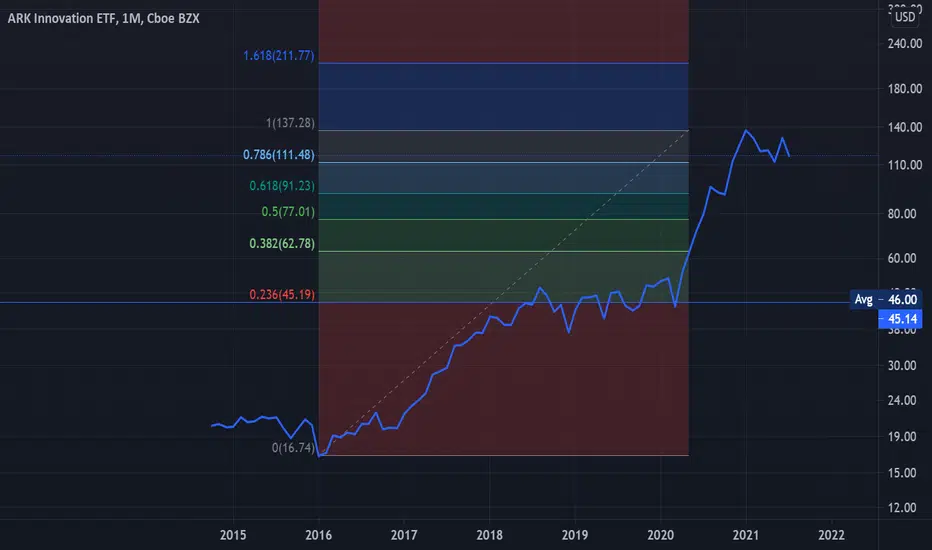Select the 2022 label on time axis

(x=831, y=535)
